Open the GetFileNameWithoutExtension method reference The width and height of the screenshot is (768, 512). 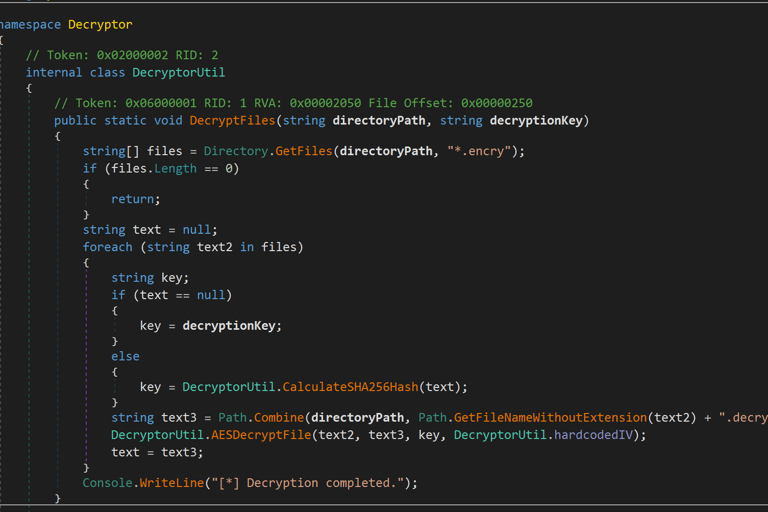point(550,417)
